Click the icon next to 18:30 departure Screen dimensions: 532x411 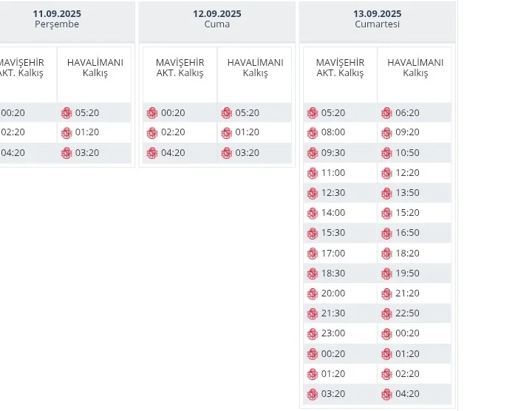point(313,274)
